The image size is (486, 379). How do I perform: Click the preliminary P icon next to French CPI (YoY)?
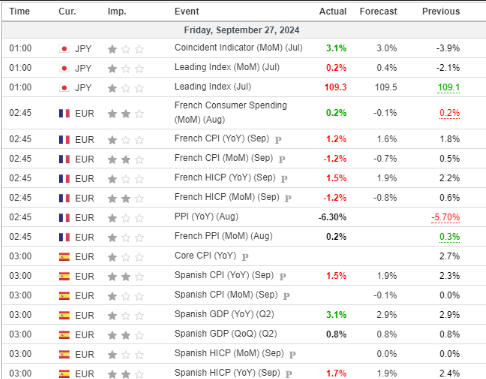click(278, 140)
